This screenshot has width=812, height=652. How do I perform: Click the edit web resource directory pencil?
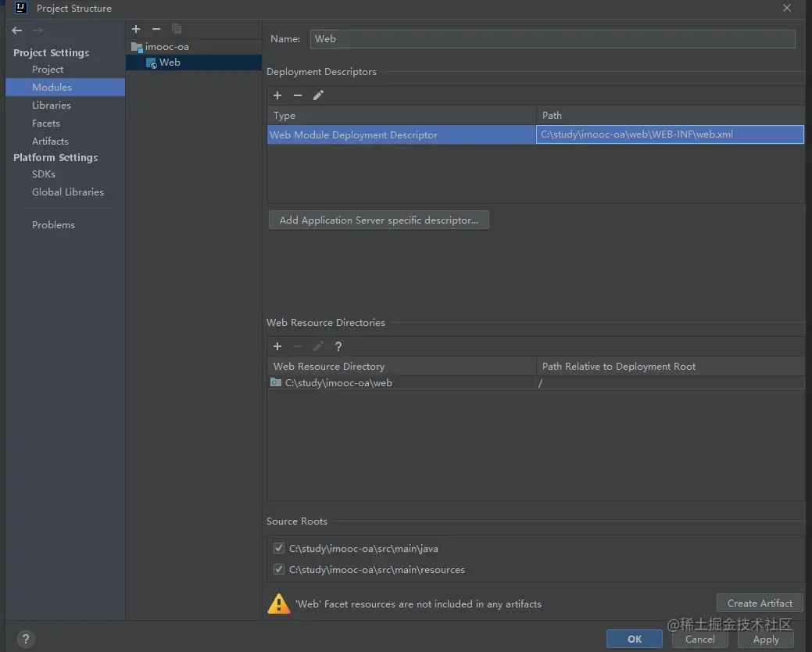(318, 346)
